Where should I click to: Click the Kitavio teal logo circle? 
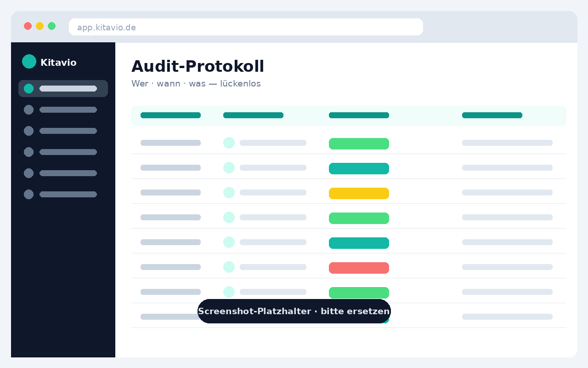29,62
